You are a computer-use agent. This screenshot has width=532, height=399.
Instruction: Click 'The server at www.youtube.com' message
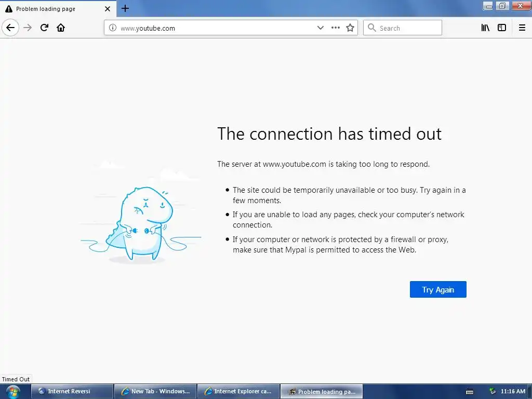(323, 164)
